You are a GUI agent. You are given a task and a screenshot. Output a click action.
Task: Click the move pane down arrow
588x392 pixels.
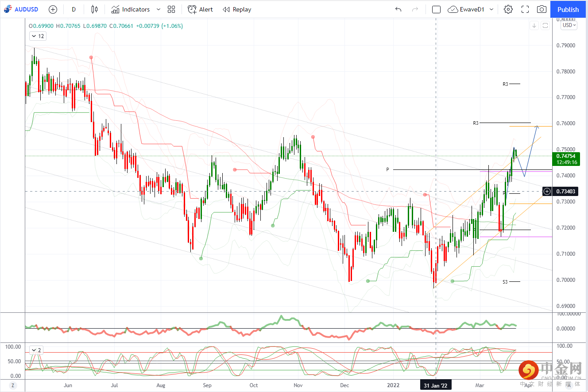tap(534, 26)
